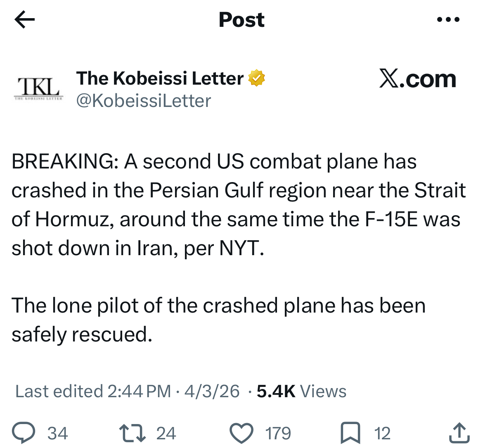The width and height of the screenshot is (483, 448).
Task: Tap the X.com logo text
Action: pos(417,79)
